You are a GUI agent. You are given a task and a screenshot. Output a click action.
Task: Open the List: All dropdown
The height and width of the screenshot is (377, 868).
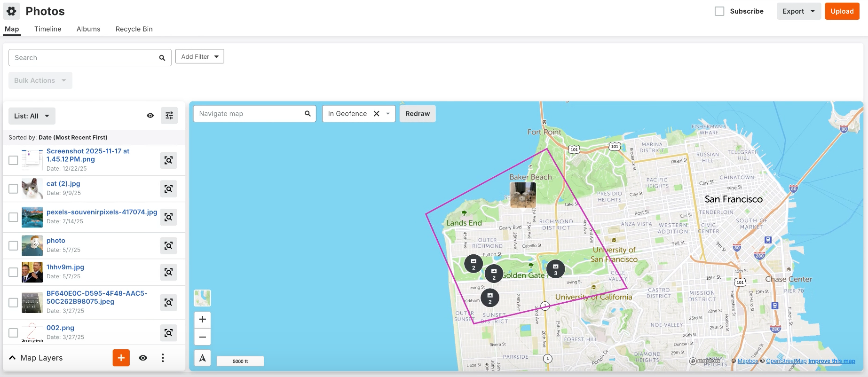32,116
